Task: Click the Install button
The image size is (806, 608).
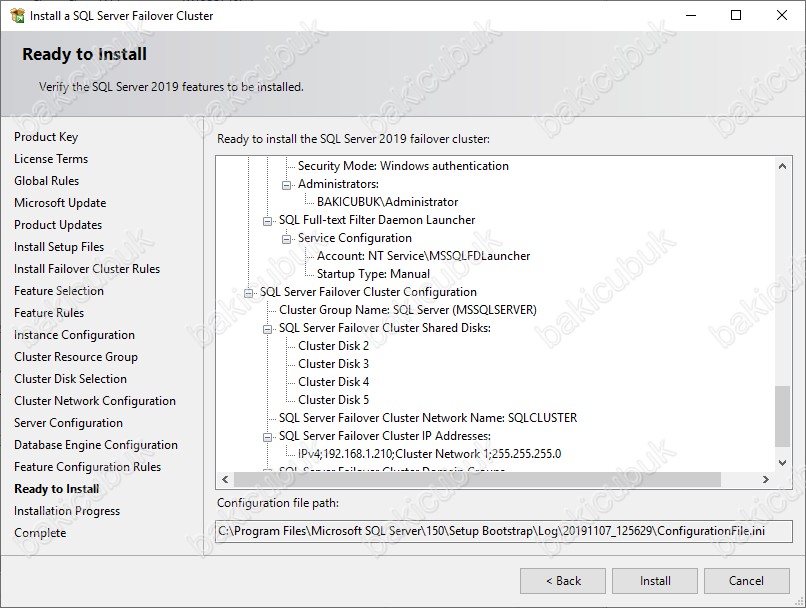Action: 655,581
